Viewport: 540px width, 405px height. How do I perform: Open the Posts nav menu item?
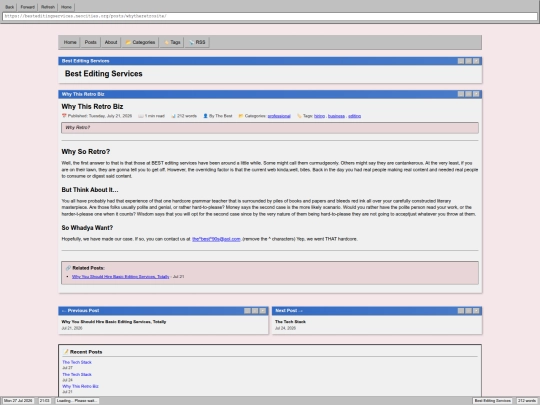(x=91, y=42)
